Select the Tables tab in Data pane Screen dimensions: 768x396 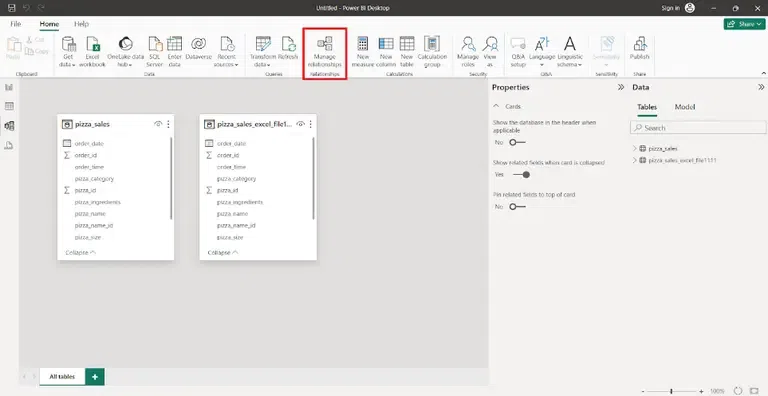(x=647, y=107)
